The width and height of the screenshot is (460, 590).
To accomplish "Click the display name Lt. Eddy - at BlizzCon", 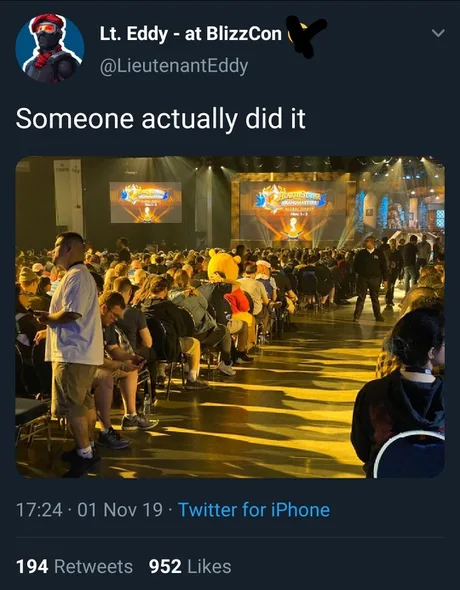I will [191, 34].
